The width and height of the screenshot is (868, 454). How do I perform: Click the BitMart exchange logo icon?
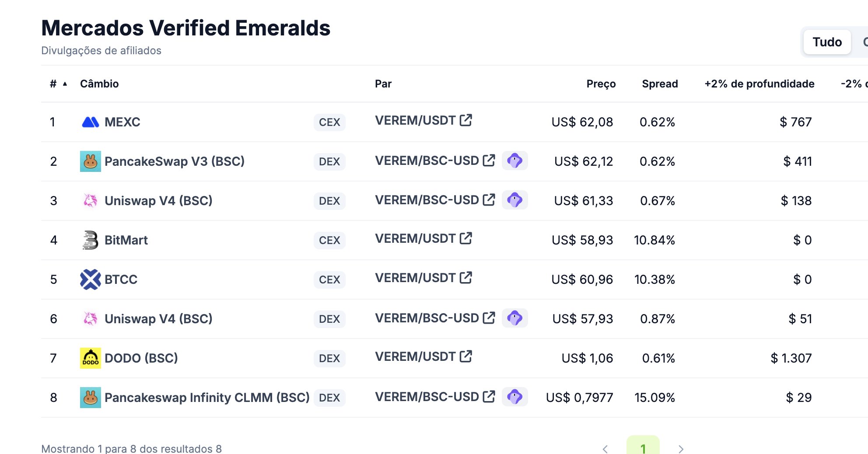click(91, 240)
